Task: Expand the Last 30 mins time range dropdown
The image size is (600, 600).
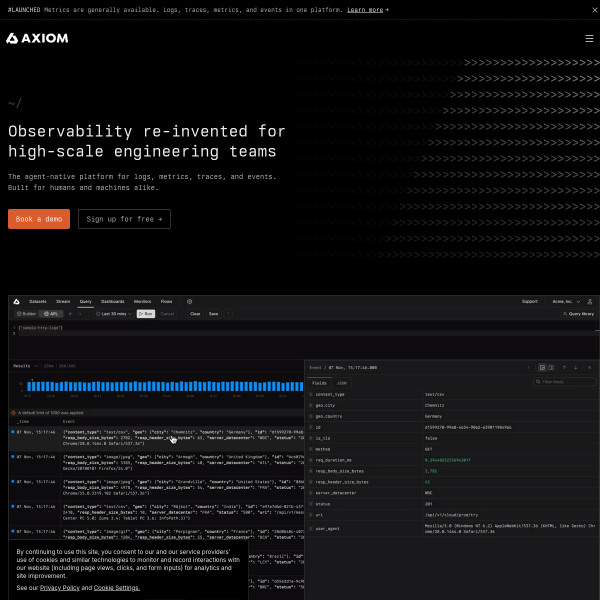Action: coord(114,314)
